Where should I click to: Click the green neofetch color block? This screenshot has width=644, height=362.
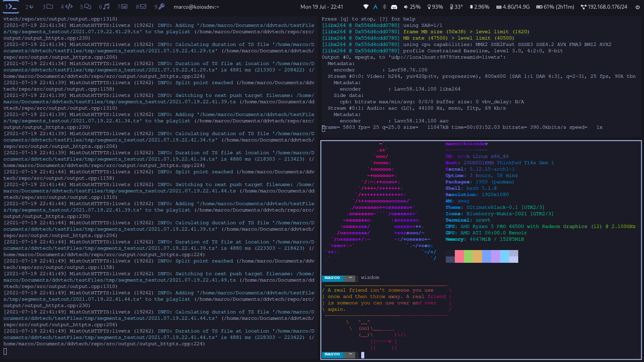coord(468,256)
